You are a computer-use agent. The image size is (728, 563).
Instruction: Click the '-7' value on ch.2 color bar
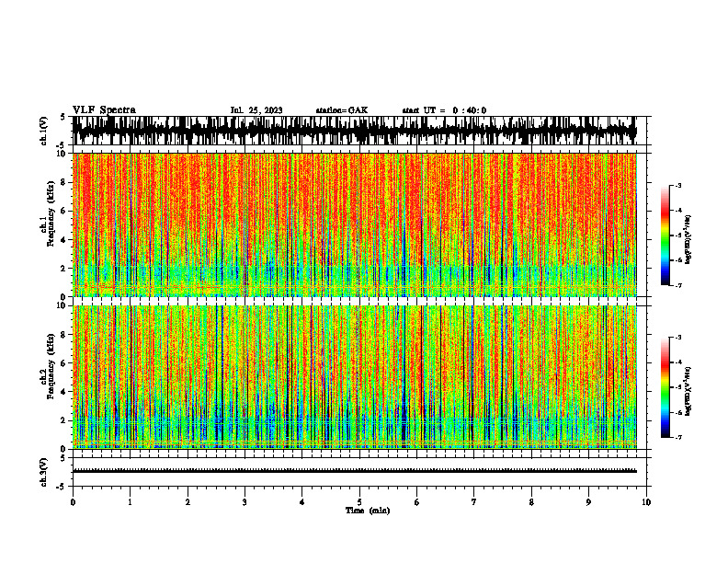pos(678,438)
